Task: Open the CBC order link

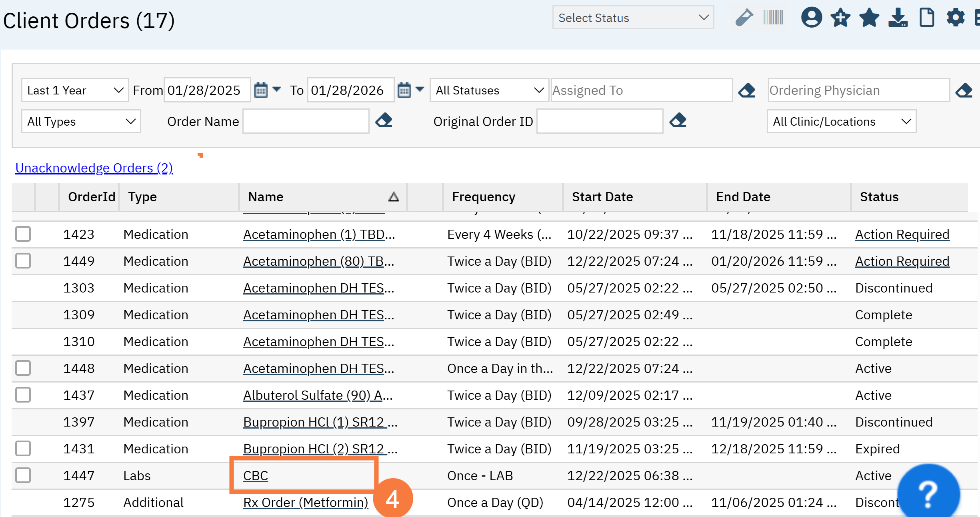Action: pyautogui.click(x=256, y=476)
